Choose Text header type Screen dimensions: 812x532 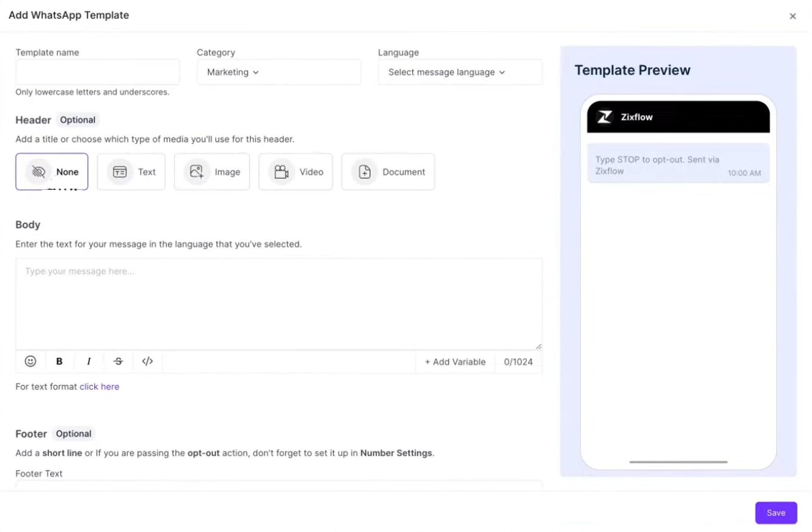(131, 172)
